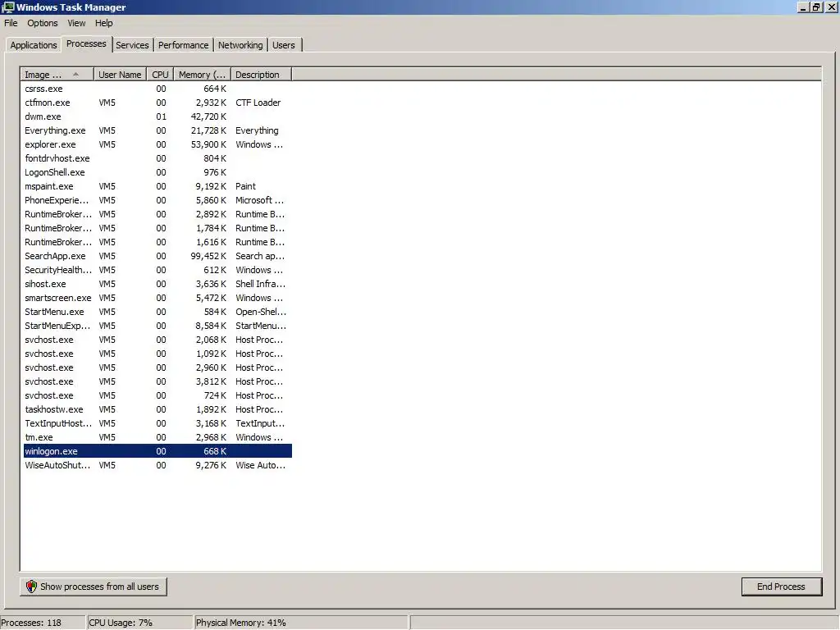Sort by the CPU column header
The width and height of the screenshot is (840, 630).
pos(160,75)
